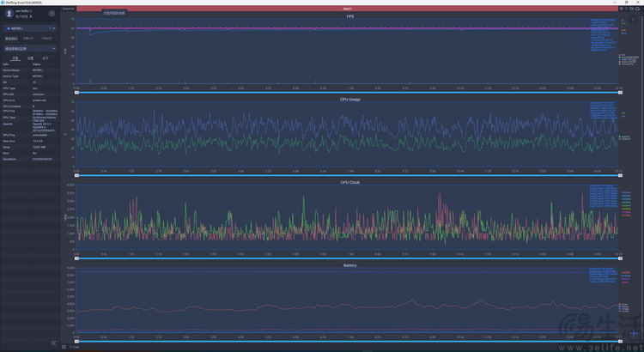Switch to the 常规测试 tab
The height and width of the screenshot is (352, 644).
pyautogui.click(x=11, y=39)
